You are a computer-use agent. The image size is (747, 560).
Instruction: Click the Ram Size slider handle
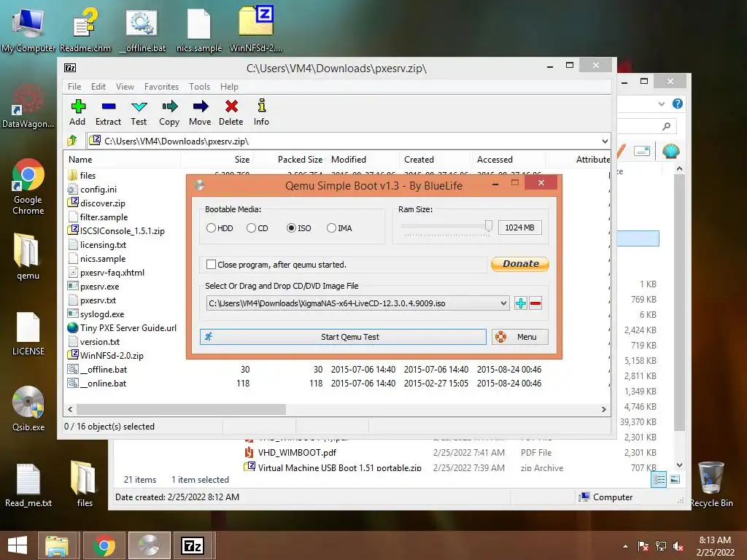[488, 225]
